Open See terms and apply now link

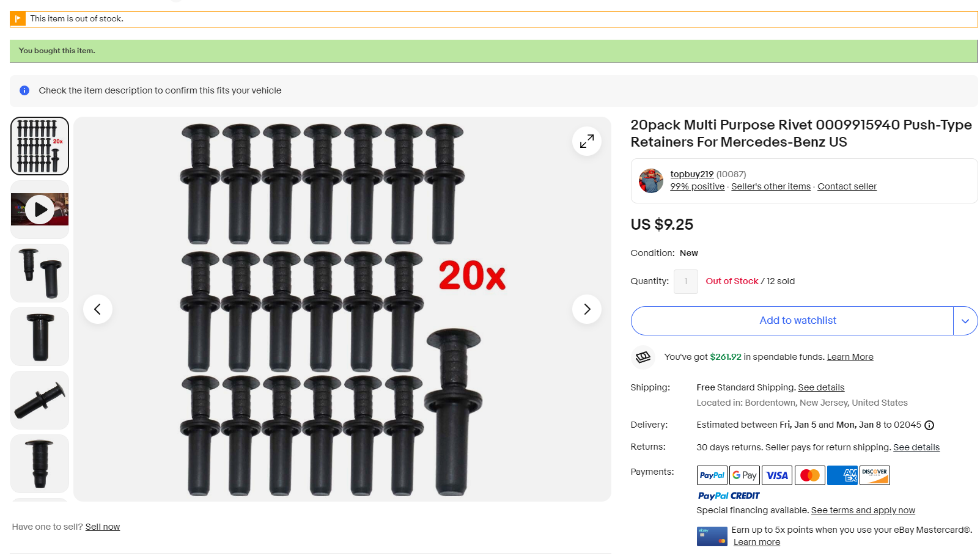tap(863, 510)
